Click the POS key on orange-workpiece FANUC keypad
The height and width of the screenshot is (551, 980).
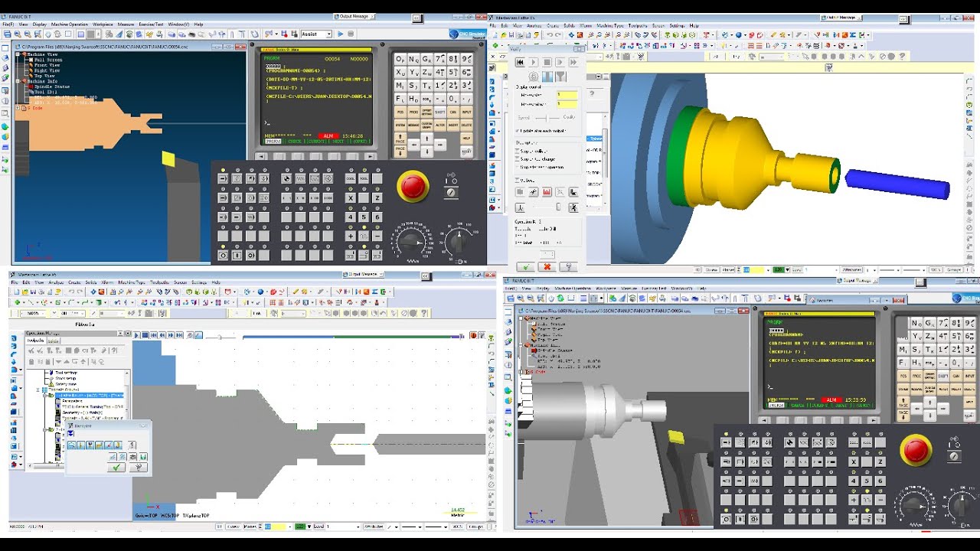[400, 112]
